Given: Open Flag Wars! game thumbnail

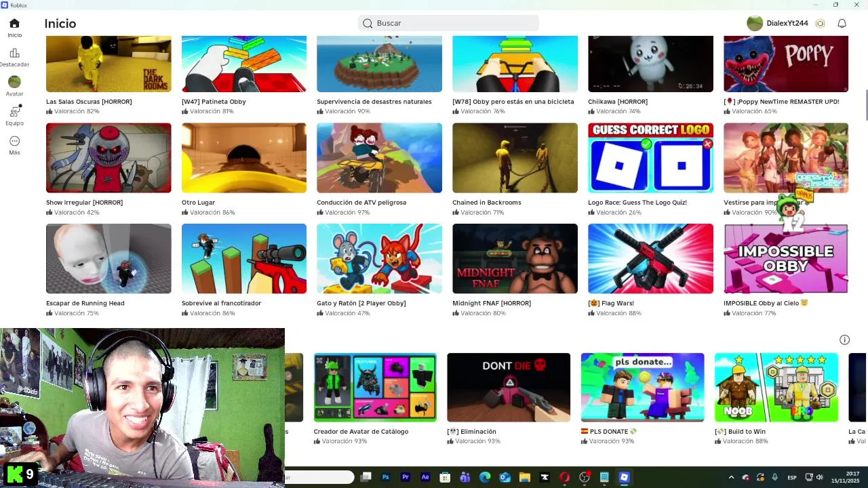Looking at the screenshot, I should [x=650, y=259].
